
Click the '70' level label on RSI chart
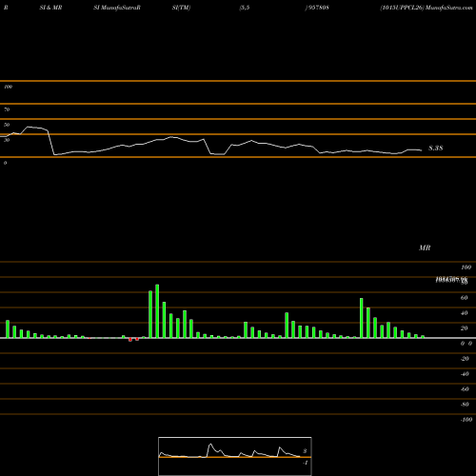[7, 109]
